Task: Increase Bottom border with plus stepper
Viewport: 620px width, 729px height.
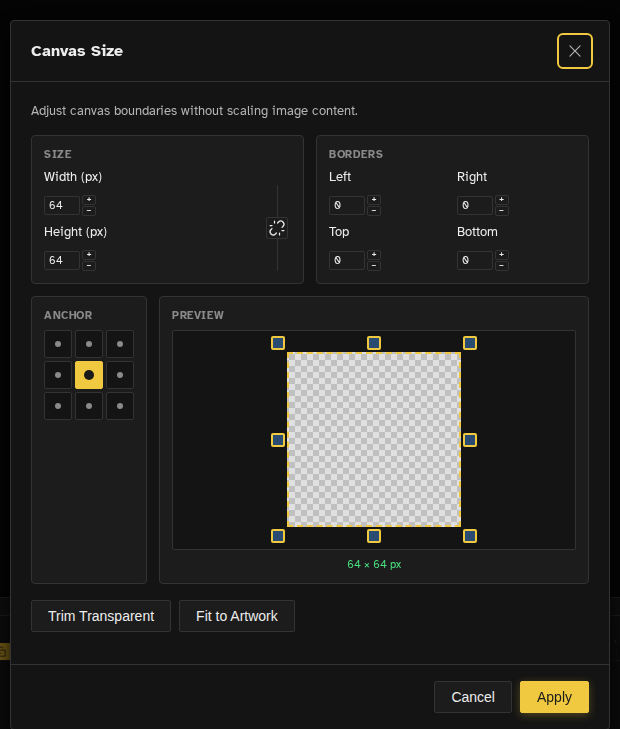Action: tap(501, 255)
